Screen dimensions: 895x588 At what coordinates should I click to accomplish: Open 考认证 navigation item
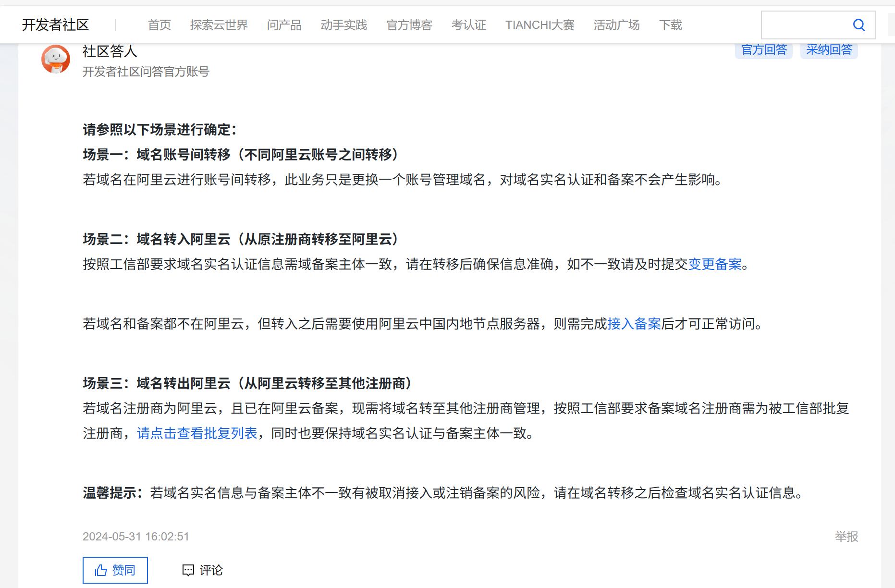click(x=469, y=25)
